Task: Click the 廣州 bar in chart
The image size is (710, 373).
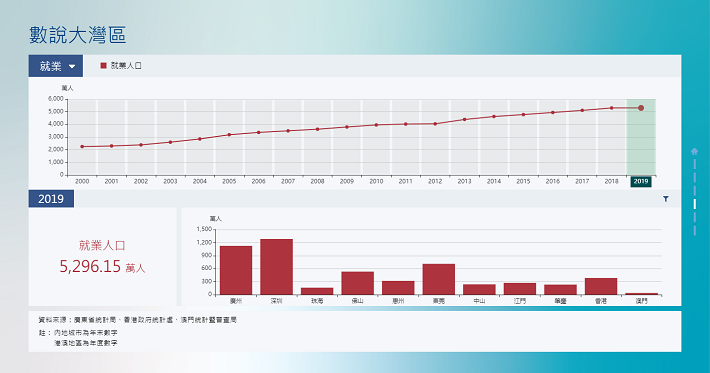Action: [236, 270]
